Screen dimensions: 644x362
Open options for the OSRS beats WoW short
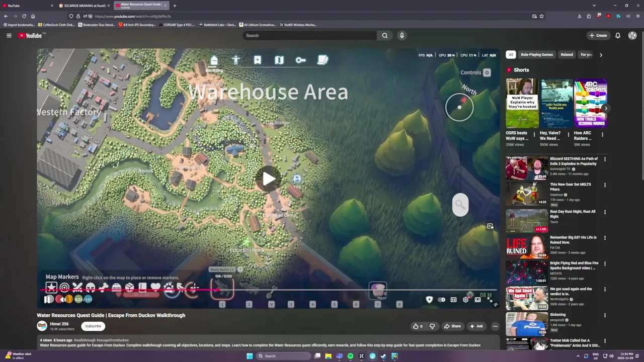click(534, 135)
